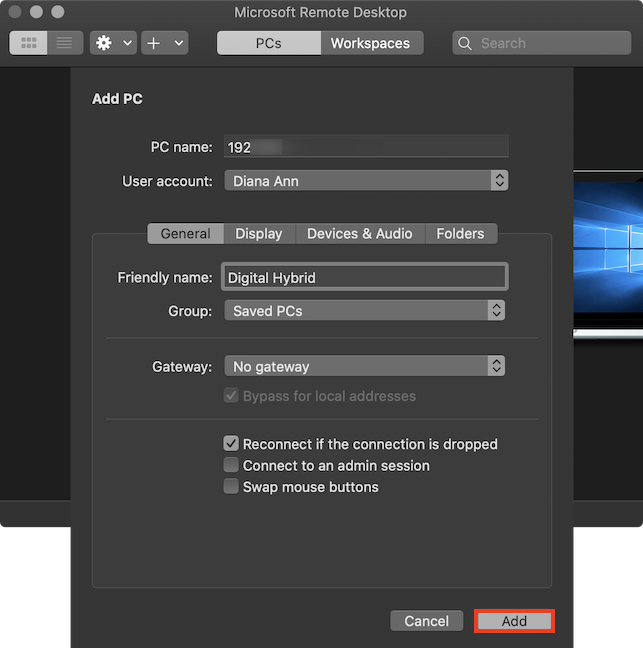This screenshot has height=648, width=643.
Task: Edit the Friendly name field
Action: coord(365,277)
